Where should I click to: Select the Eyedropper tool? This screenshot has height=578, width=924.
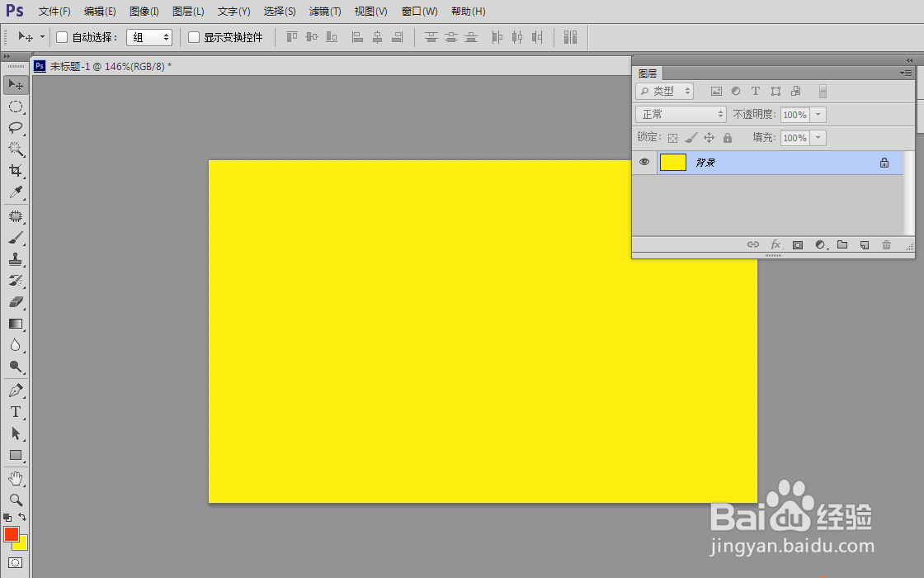pos(16,192)
